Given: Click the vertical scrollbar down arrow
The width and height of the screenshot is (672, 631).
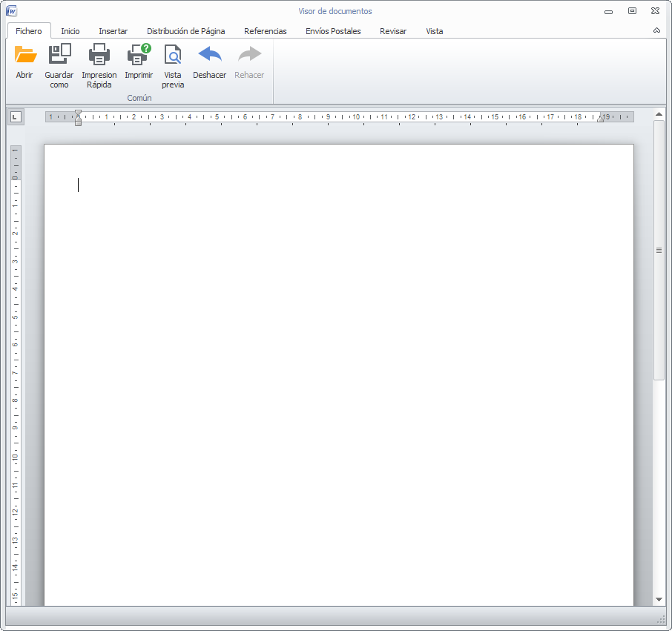Looking at the screenshot, I should coord(659,598).
